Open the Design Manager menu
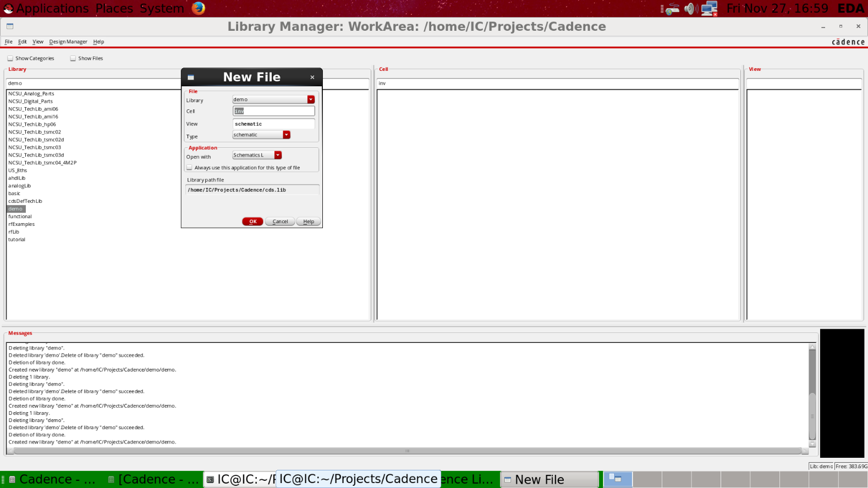Image resolution: width=868 pixels, height=488 pixels. tap(68, 42)
